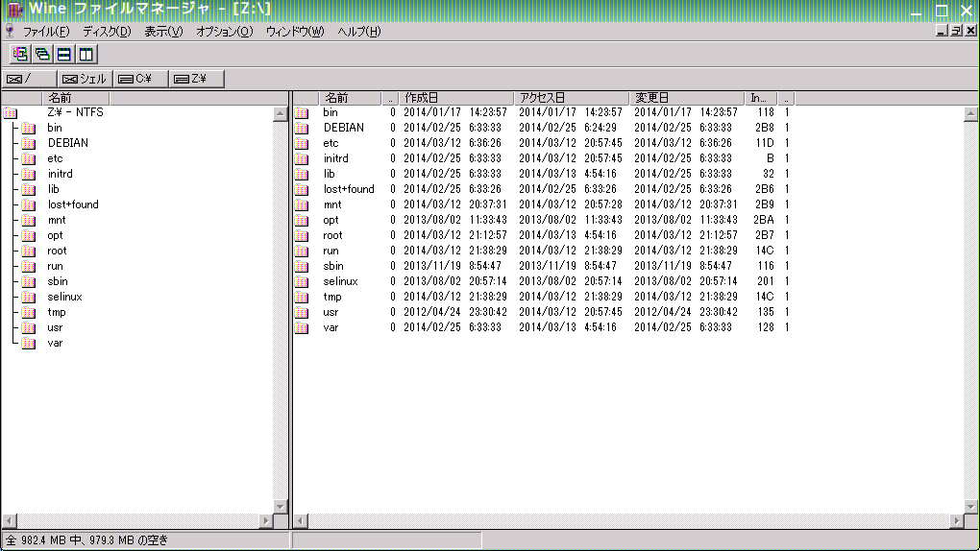Screen dimensions: 980x551
Task: Select var in the tree pane
Action: (x=55, y=343)
